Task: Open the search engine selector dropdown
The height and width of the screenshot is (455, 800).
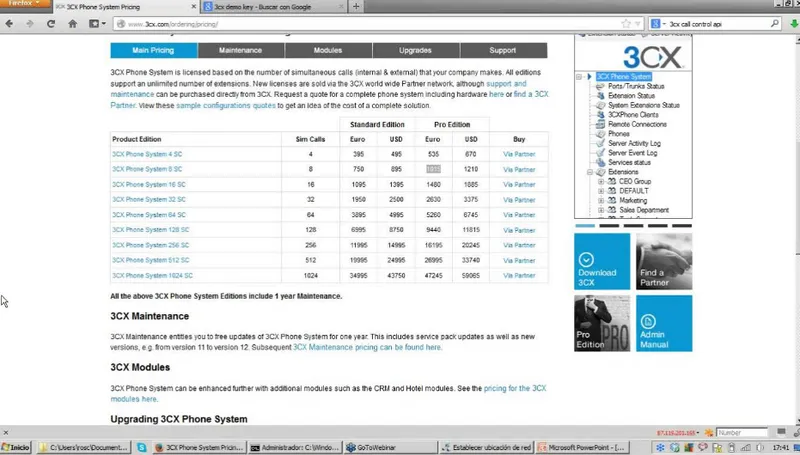Action: click(658, 23)
